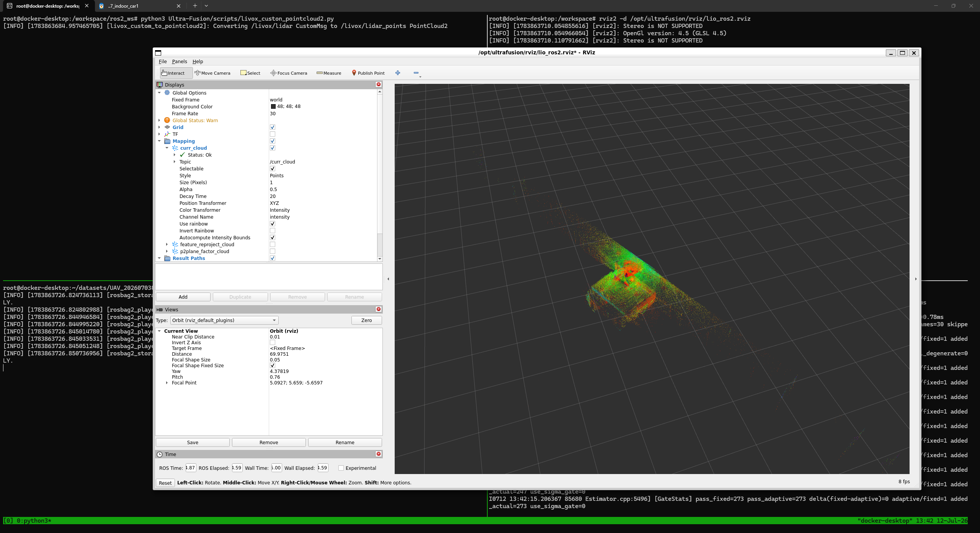Toggle Autocompute Intensity Bounds checkbox
The width and height of the screenshot is (980, 533).
point(273,237)
